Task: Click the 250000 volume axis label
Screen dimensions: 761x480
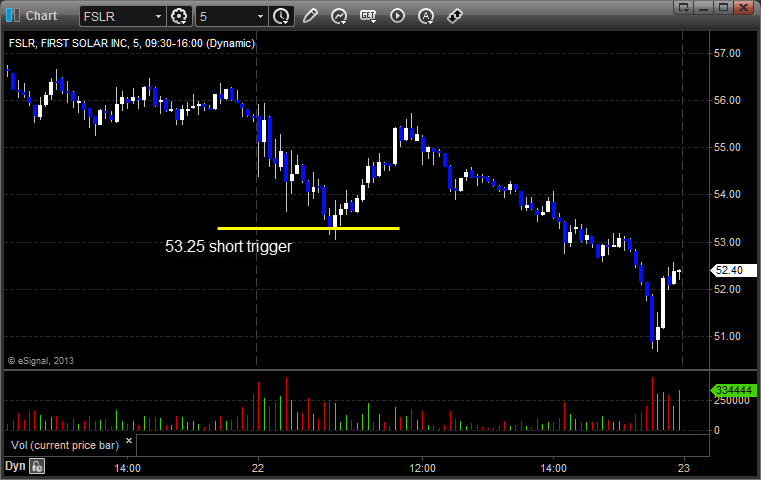Action: (732, 401)
